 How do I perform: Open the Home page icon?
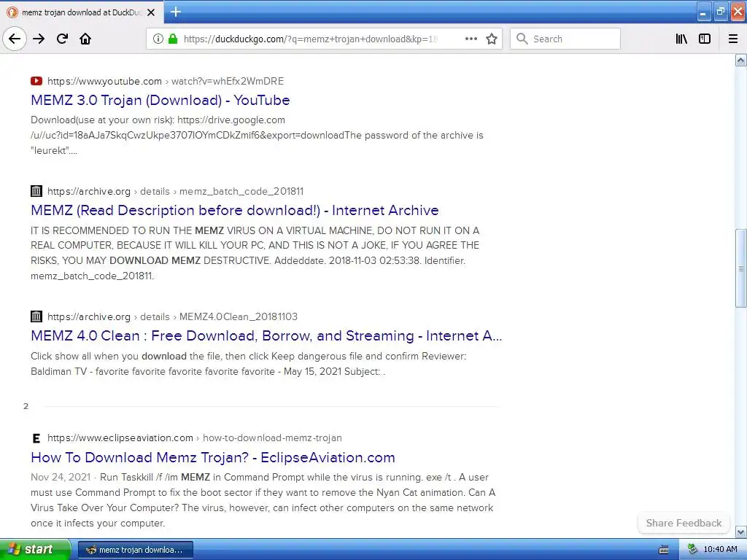tap(85, 39)
